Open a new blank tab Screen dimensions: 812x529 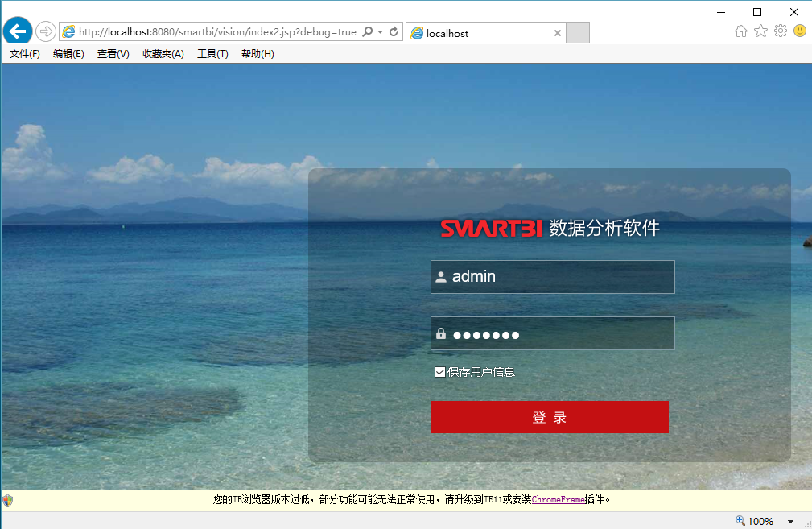point(577,33)
